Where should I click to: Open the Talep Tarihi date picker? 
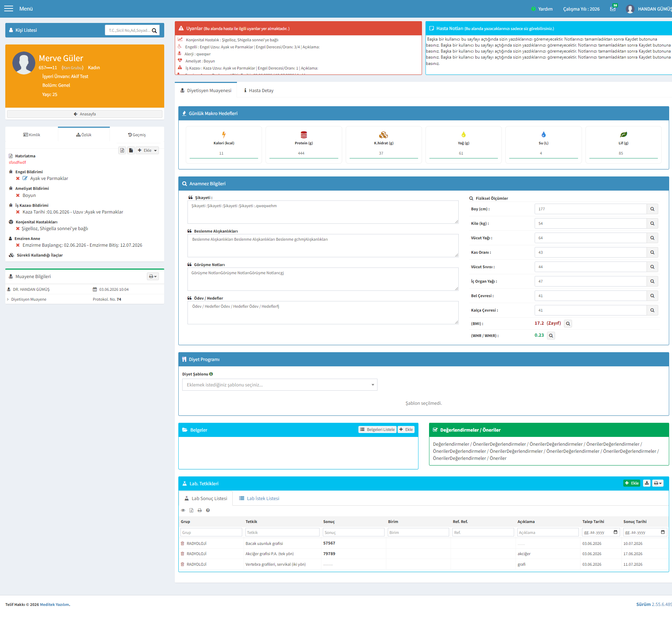[615, 532]
